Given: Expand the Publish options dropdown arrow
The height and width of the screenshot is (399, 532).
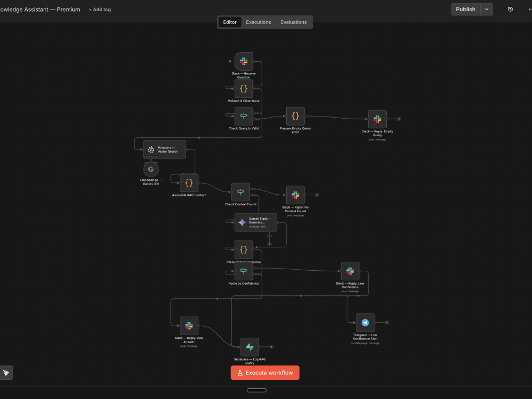Looking at the screenshot, I should 487,10.
